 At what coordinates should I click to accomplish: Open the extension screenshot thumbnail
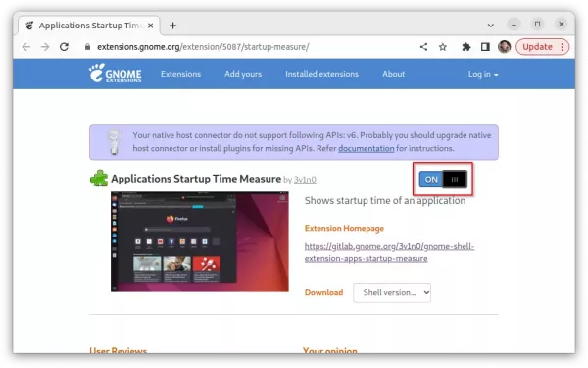(x=200, y=241)
